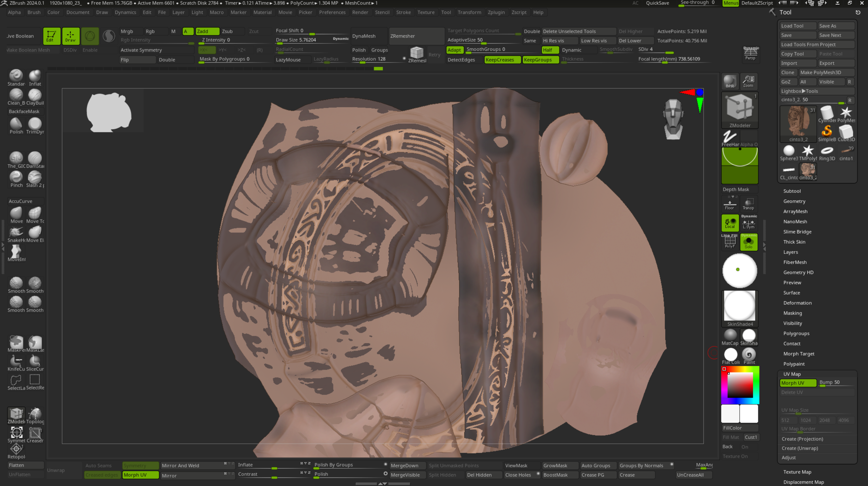Select the Pinch brush
Image resolution: width=868 pixels, height=486 pixels.
16,177
